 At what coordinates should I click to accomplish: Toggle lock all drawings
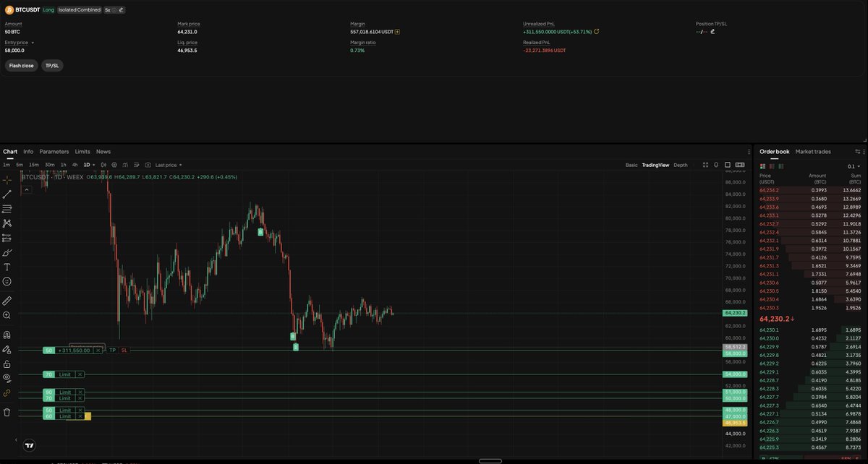point(7,364)
